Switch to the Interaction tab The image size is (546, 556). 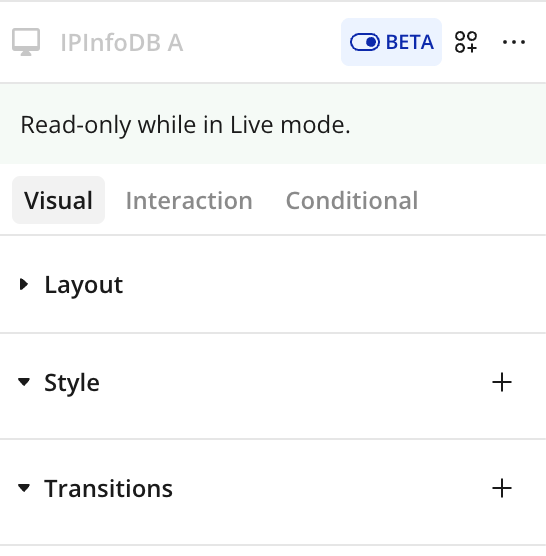coord(189,201)
